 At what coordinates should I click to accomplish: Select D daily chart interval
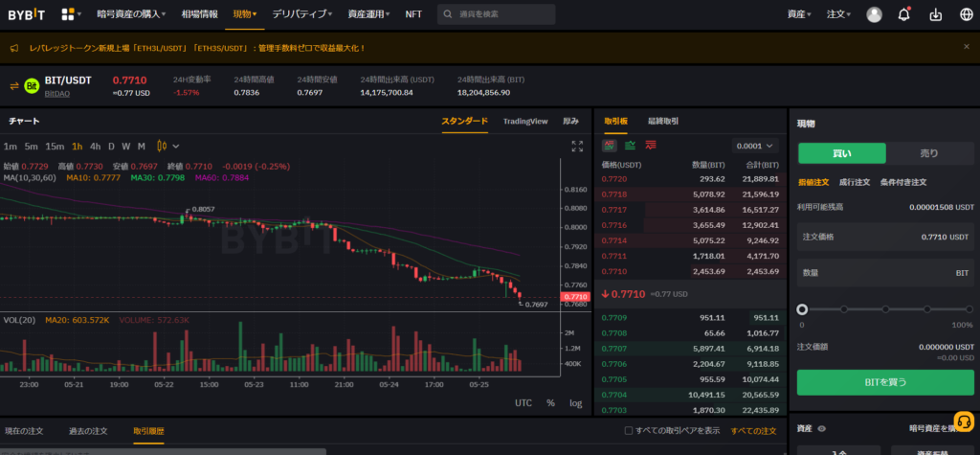pyautogui.click(x=111, y=147)
